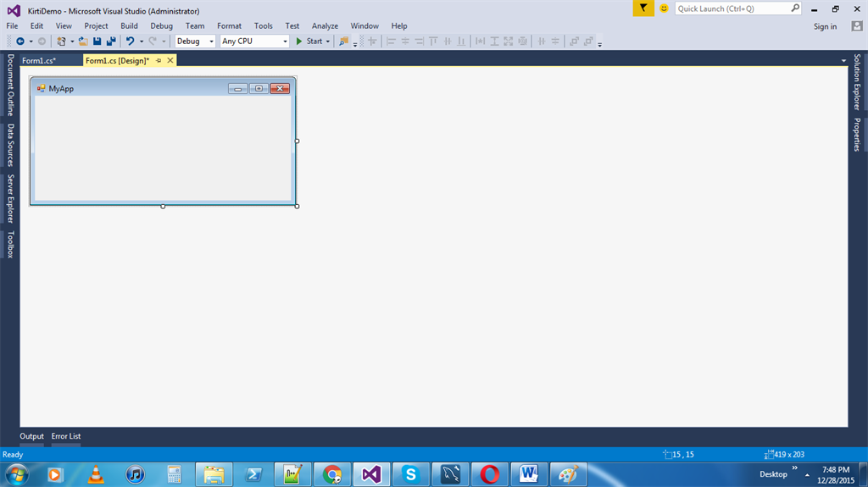868x487 pixels.
Task: Open VLC media player from taskbar
Action: [x=96, y=475]
